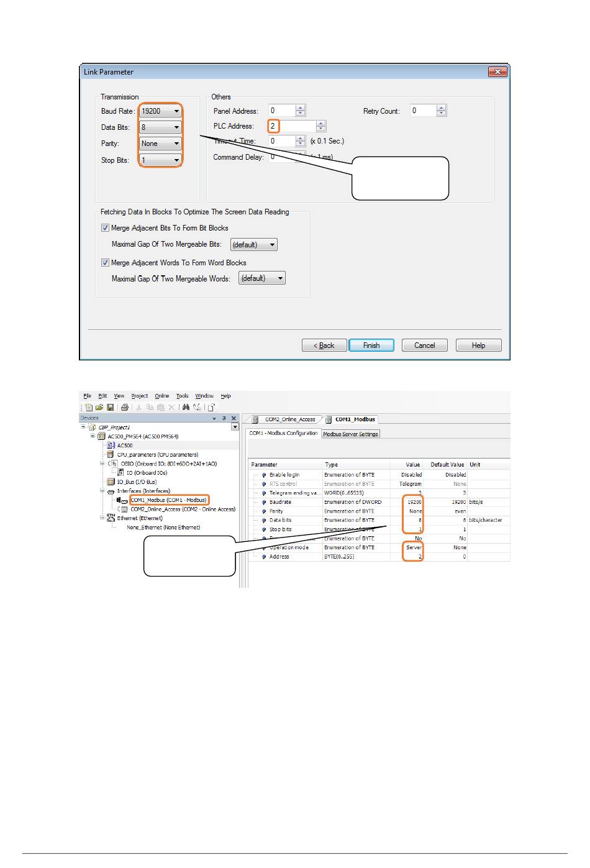Click the Replace toolbar icon next to binoculars
Screen dimensions: 590x868
pos(197,408)
